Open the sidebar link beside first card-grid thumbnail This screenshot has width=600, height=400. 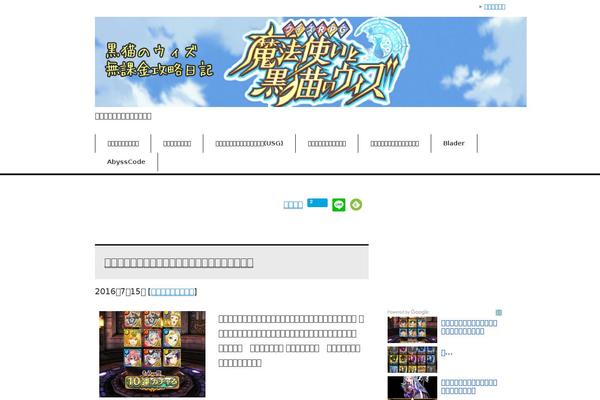[x=469, y=327]
